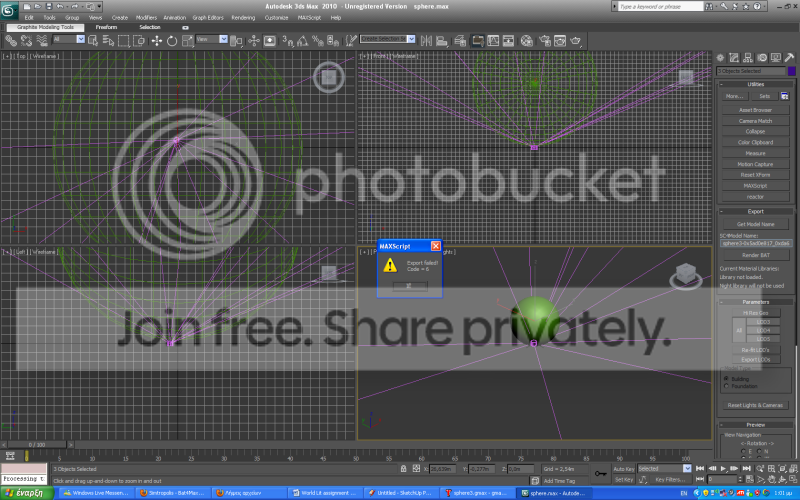
Task: Toggle the Selection Lock padlock
Action: (404, 468)
